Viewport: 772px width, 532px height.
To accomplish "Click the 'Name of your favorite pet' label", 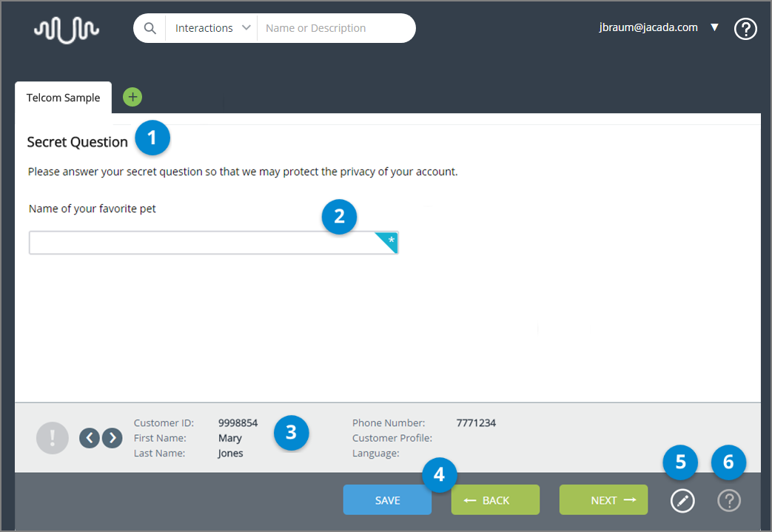I will coord(92,209).
